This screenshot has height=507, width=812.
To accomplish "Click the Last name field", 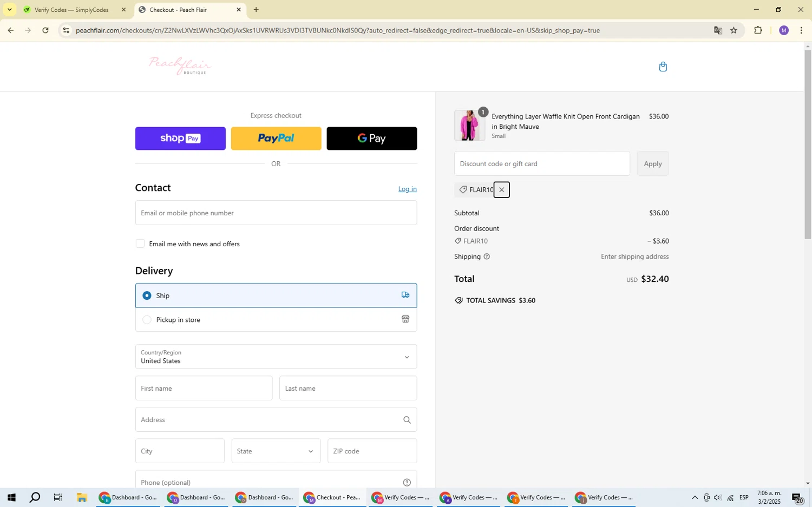I will (348, 388).
